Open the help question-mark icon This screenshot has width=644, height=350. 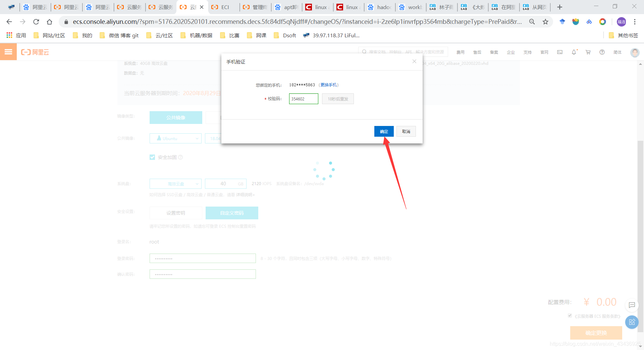(602, 52)
